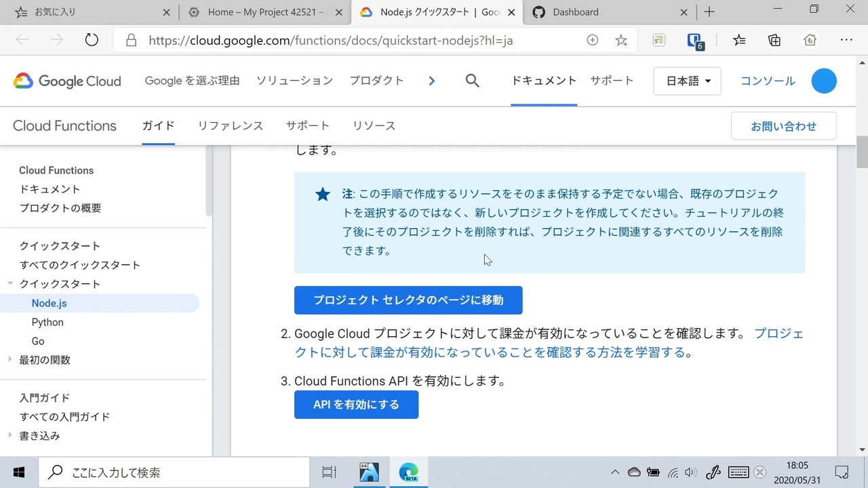Open the リファレンス tab
This screenshot has width=868, height=488.
tap(231, 125)
